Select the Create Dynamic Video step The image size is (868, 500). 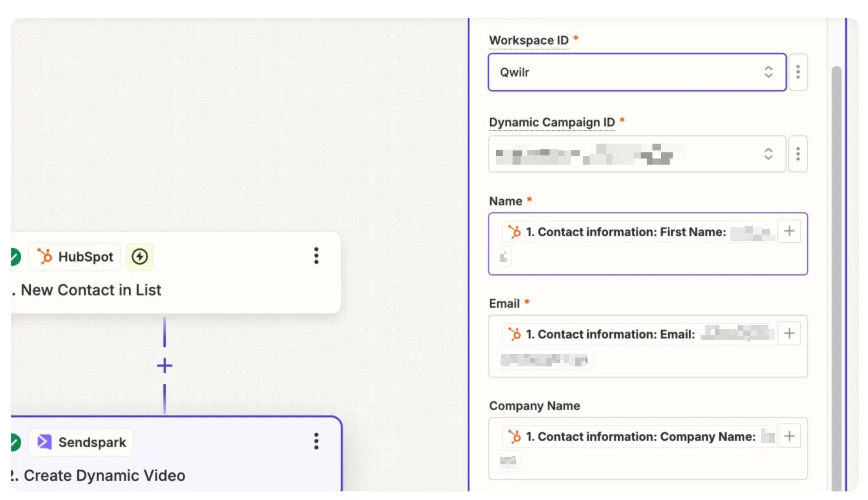pyautogui.click(x=104, y=476)
